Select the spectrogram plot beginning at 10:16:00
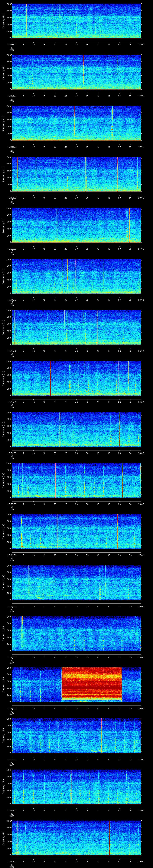This screenshot has height=868, width=153. click(77, 21)
